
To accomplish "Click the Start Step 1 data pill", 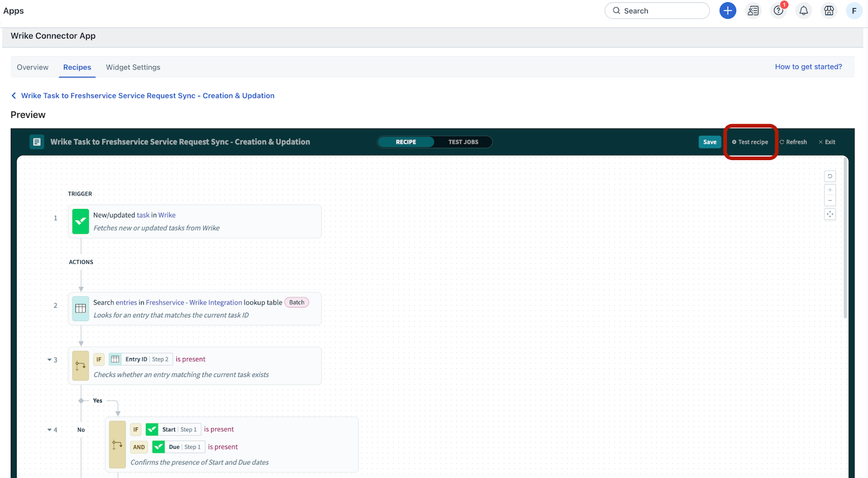I will pos(174,429).
